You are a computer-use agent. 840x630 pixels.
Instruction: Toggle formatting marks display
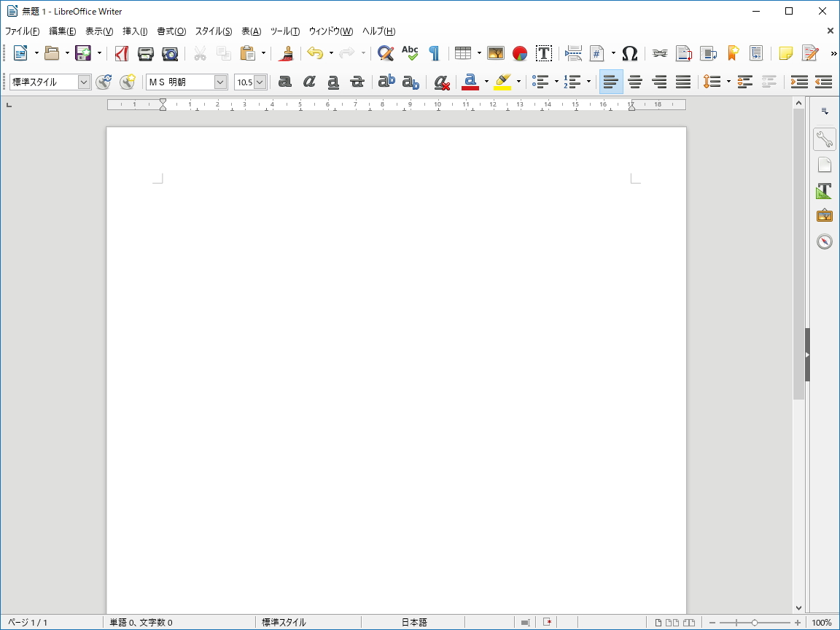(434, 52)
